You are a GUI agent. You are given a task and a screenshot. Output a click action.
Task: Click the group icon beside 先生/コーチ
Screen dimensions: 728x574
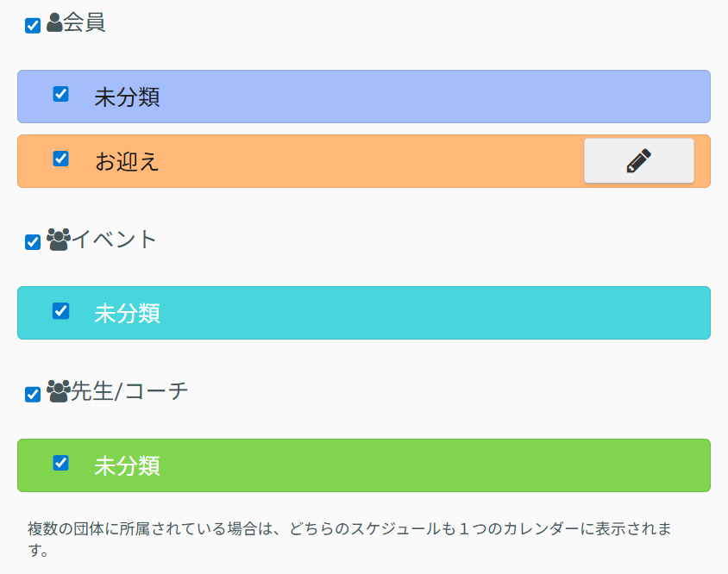tap(59, 392)
